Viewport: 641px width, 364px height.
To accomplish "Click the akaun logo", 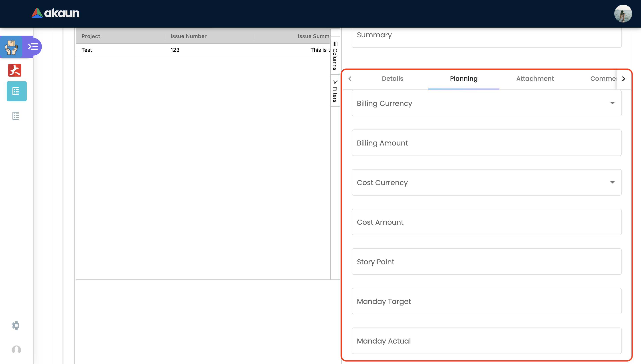I will (x=55, y=13).
